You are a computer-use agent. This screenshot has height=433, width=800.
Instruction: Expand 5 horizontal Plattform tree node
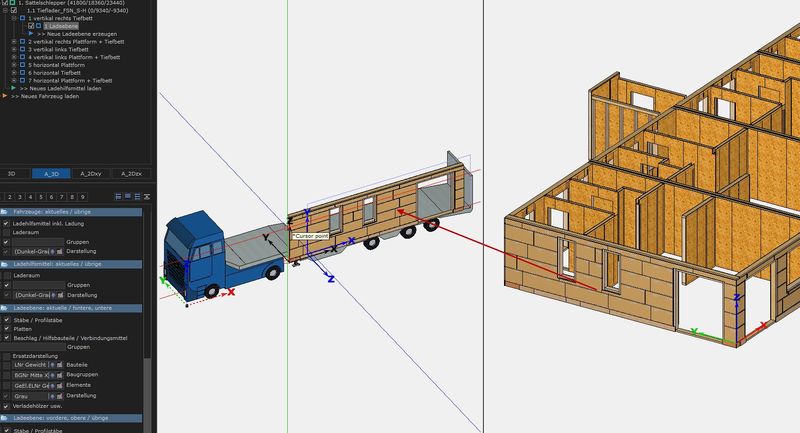(x=15, y=65)
